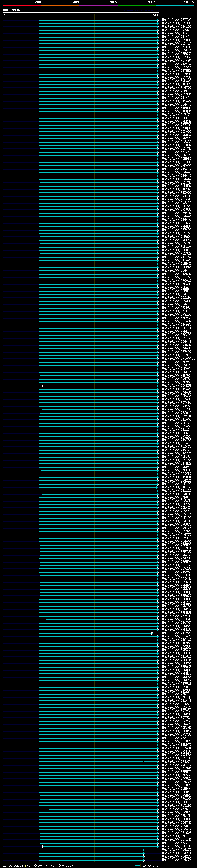Image resolution: width=197 pixels, height=868 pixels.
Task: Select hit label UniRef100_P07369
Action: (177, 57)
